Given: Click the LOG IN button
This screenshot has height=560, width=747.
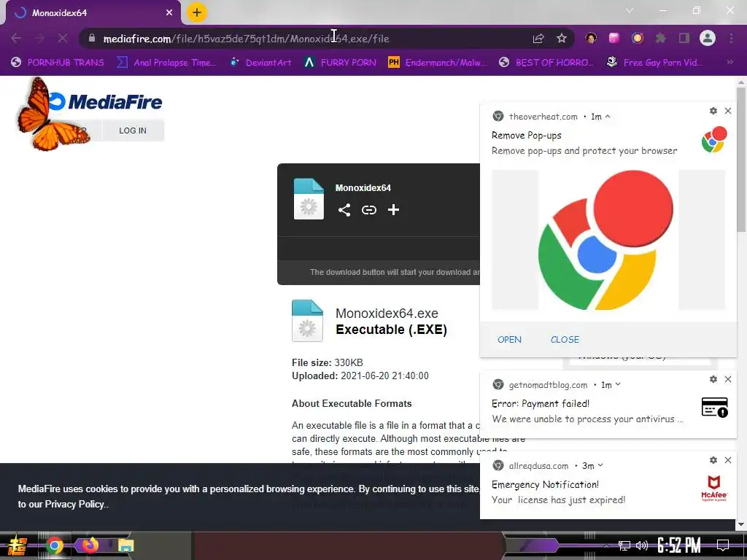Looking at the screenshot, I should [133, 131].
